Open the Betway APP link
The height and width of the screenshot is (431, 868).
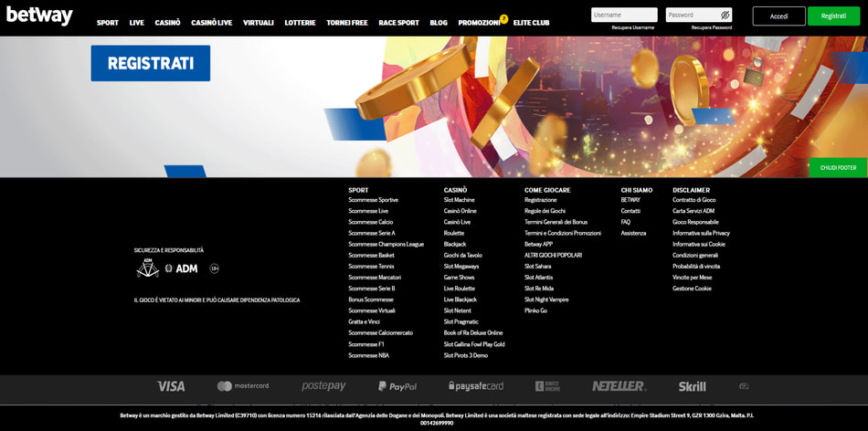tap(539, 244)
